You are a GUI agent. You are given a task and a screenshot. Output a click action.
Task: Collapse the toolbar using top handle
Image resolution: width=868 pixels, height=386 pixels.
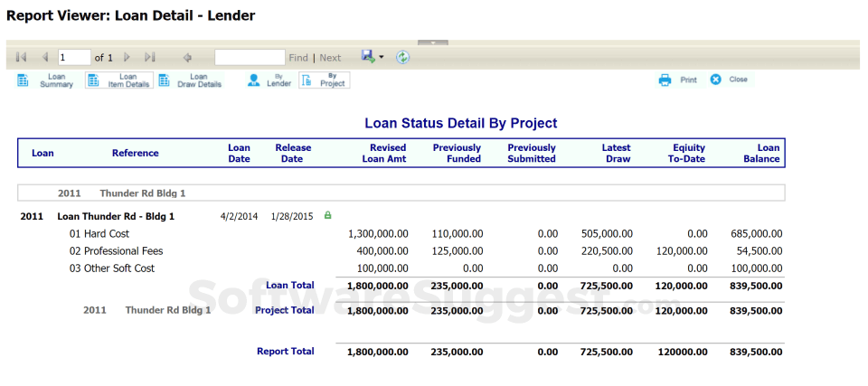point(433,42)
